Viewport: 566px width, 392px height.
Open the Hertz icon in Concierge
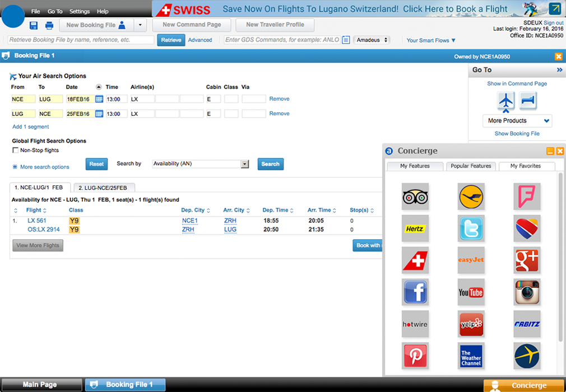tap(415, 228)
